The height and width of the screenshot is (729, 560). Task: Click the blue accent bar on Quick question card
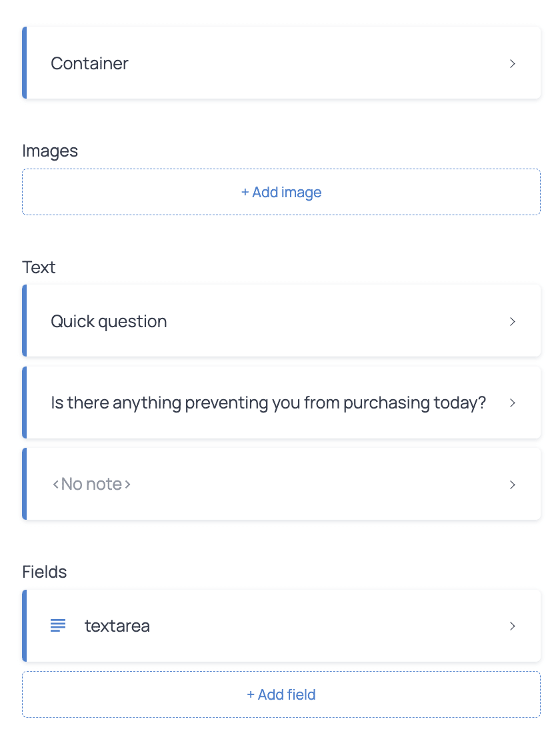pyautogui.click(x=24, y=321)
